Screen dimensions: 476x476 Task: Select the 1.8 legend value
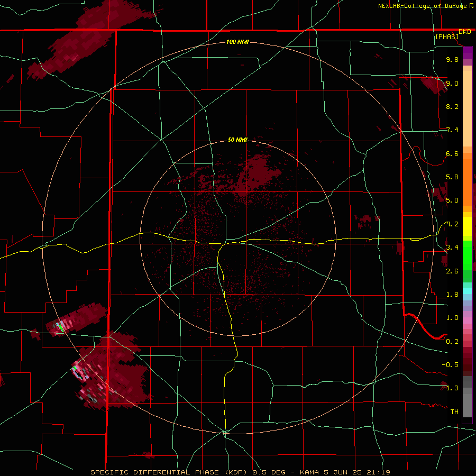click(452, 295)
